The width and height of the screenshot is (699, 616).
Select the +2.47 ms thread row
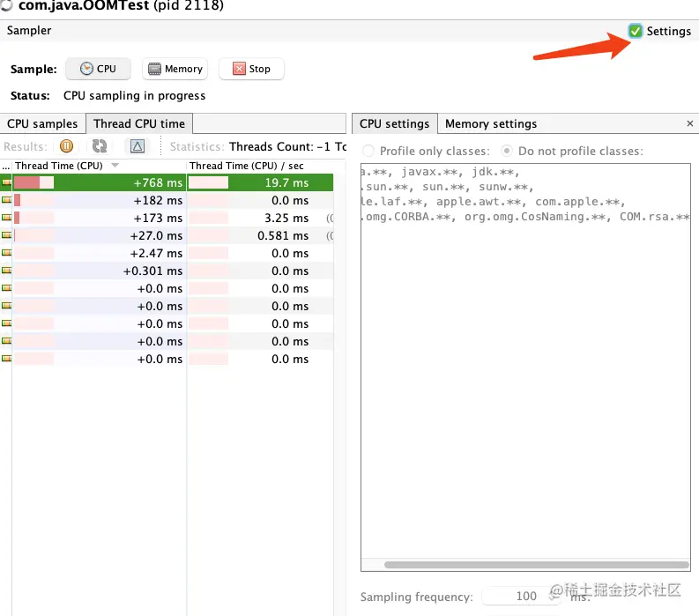(x=167, y=253)
